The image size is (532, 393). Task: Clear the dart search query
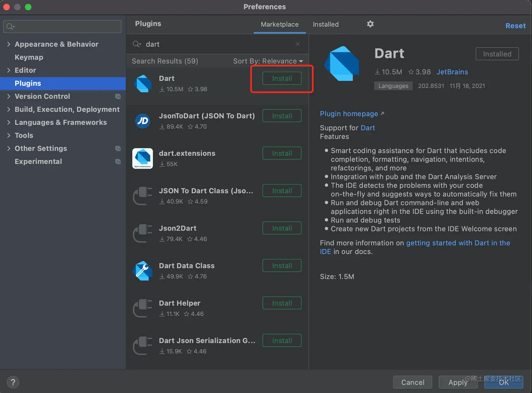(298, 44)
